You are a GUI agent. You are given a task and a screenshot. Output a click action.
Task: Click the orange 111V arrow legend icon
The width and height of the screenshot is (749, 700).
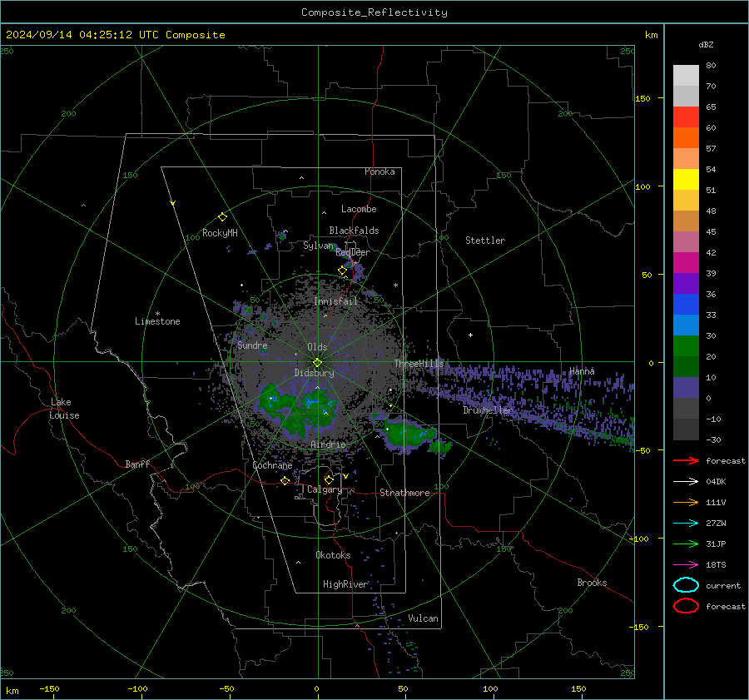(x=686, y=502)
